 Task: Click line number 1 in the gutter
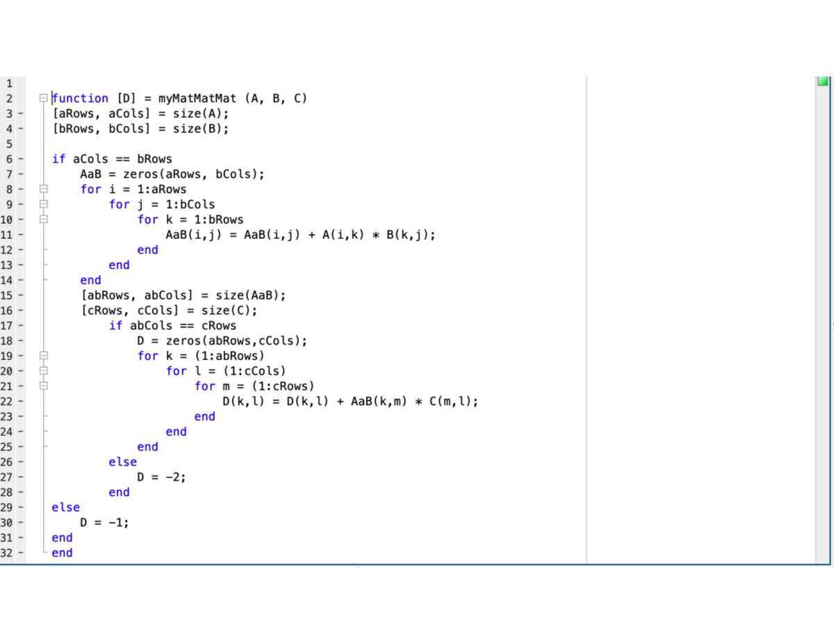[9, 83]
